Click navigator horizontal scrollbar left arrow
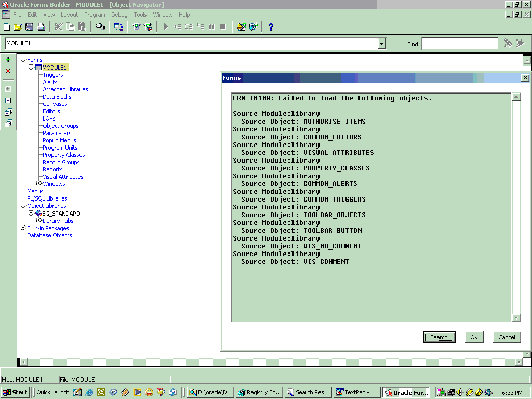This screenshot has height=399, width=532. [x=23, y=362]
